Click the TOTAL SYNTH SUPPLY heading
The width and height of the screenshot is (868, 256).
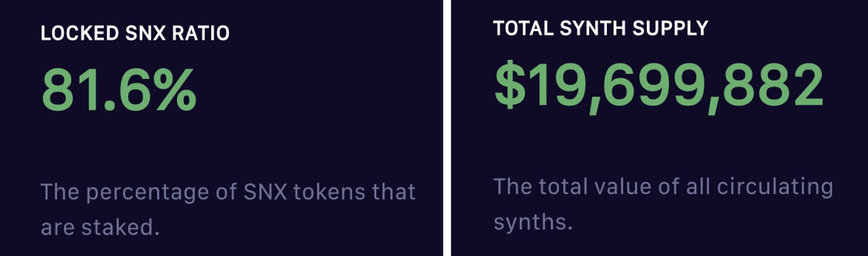coord(601,28)
